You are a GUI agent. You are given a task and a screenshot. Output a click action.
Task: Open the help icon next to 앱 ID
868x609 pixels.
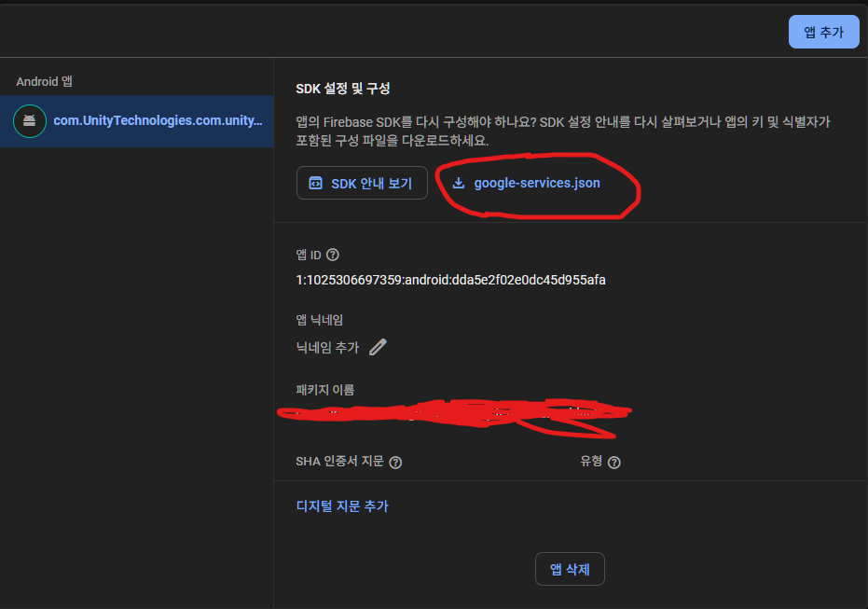click(x=333, y=255)
